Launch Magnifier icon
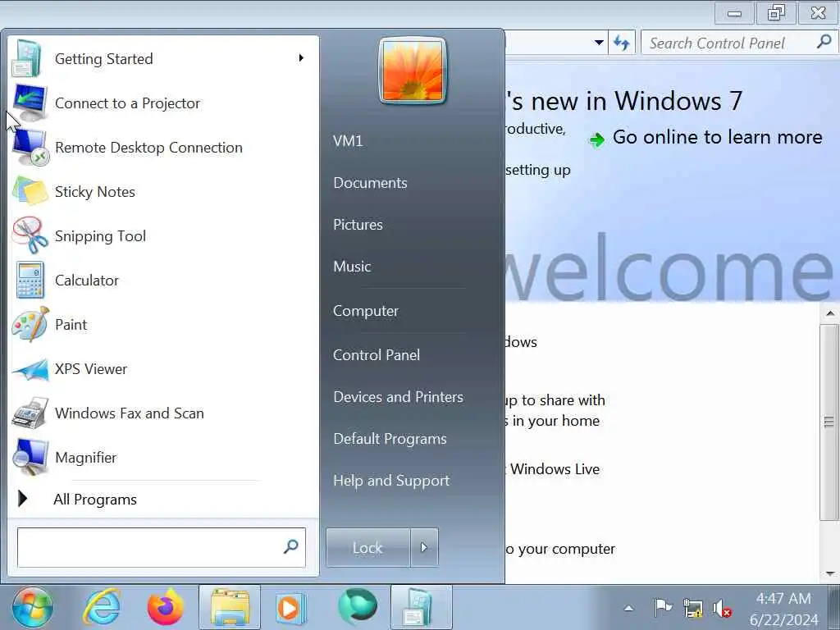The width and height of the screenshot is (840, 630). coord(30,457)
